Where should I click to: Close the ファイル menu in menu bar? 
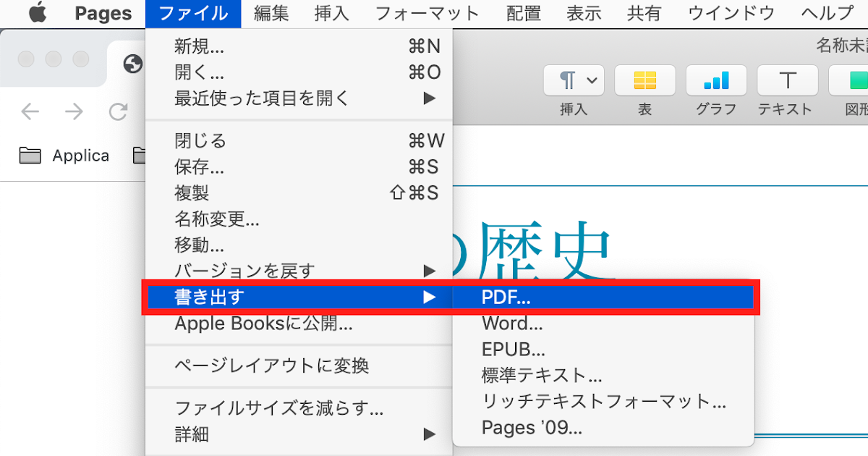pyautogui.click(x=193, y=13)
